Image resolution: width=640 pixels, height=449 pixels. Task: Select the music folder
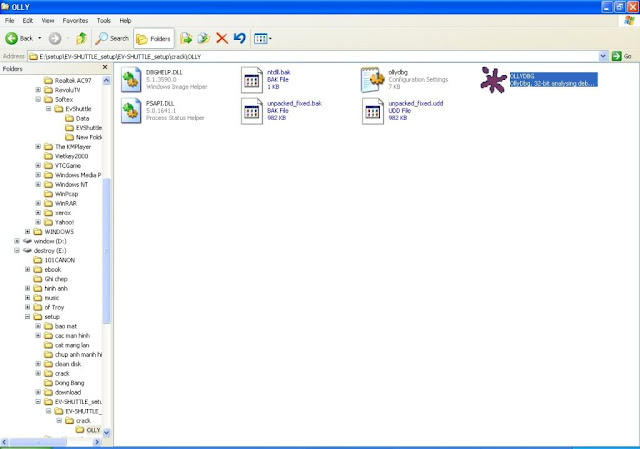47,298
